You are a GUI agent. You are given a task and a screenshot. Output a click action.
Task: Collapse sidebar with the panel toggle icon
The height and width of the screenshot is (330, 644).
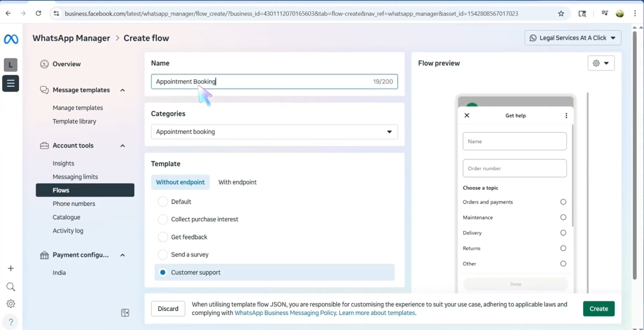pos(125,312)
